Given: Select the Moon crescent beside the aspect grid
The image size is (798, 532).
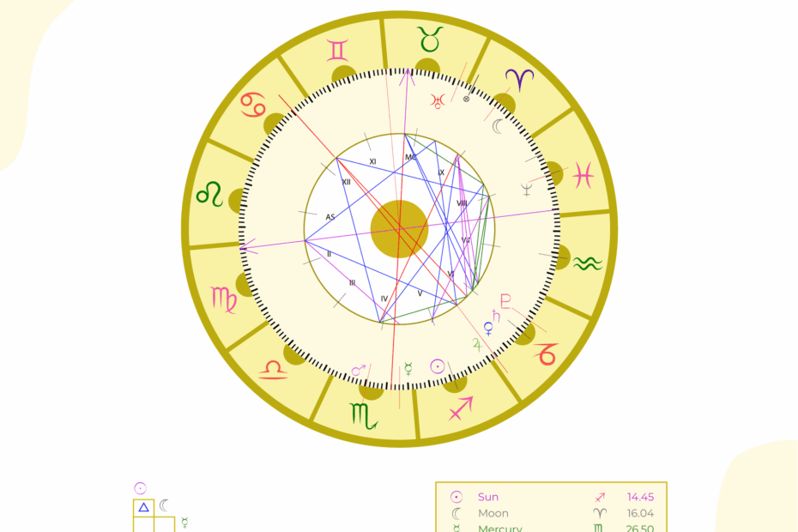Looking at the screenshot, I should [x=163, y=505].
